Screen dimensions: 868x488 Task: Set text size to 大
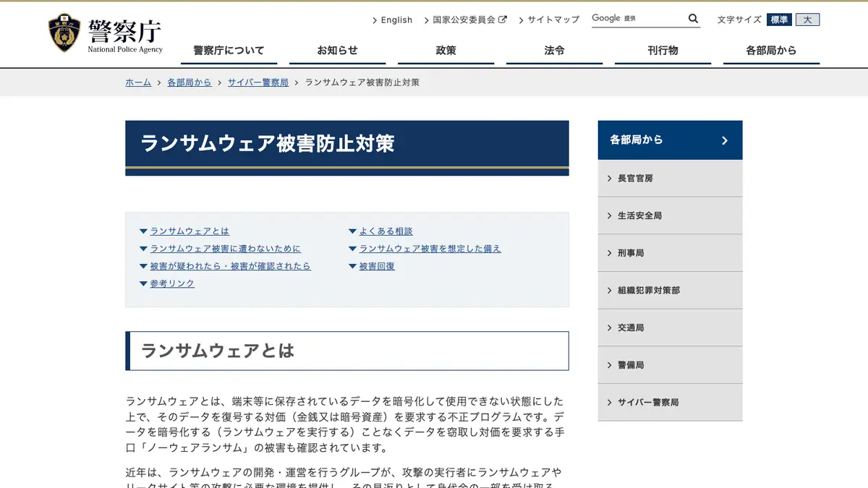(807, 20)
